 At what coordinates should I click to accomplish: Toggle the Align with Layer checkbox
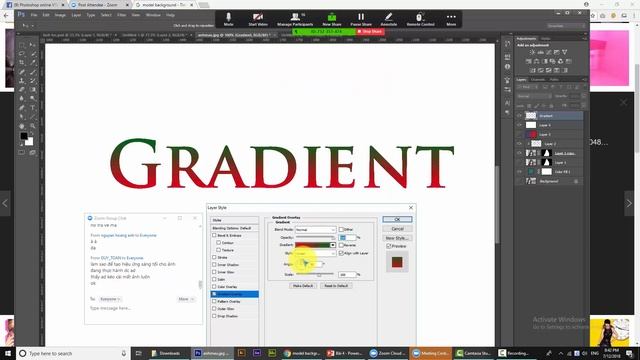coord(341,253)
